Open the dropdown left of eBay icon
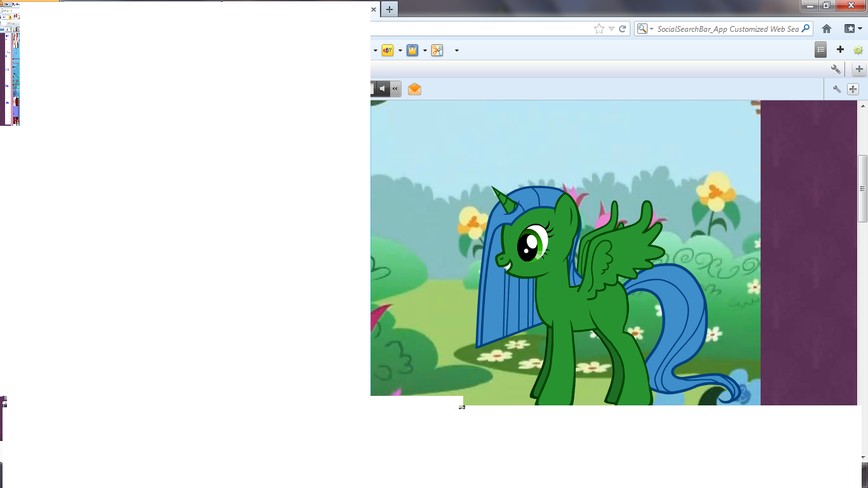Viewport: 868px width, 488px height. click(x=375, y=50)
